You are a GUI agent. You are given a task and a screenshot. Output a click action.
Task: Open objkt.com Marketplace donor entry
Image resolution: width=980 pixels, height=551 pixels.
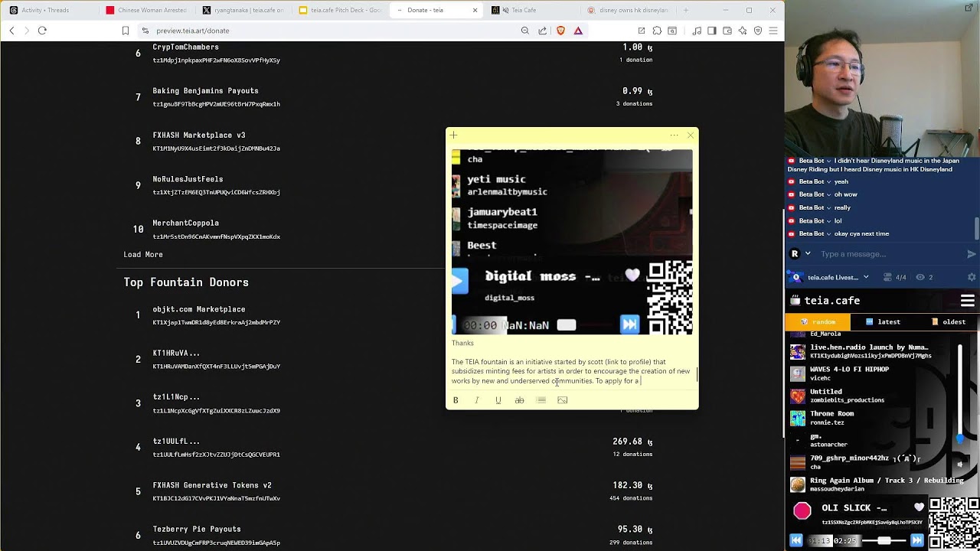(199, 309)
